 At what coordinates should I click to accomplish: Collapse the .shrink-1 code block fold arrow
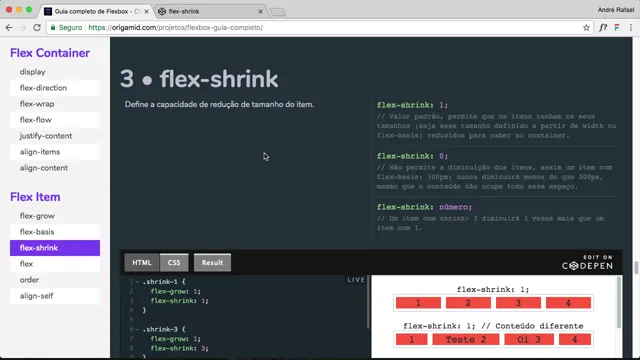click(137, 282)
